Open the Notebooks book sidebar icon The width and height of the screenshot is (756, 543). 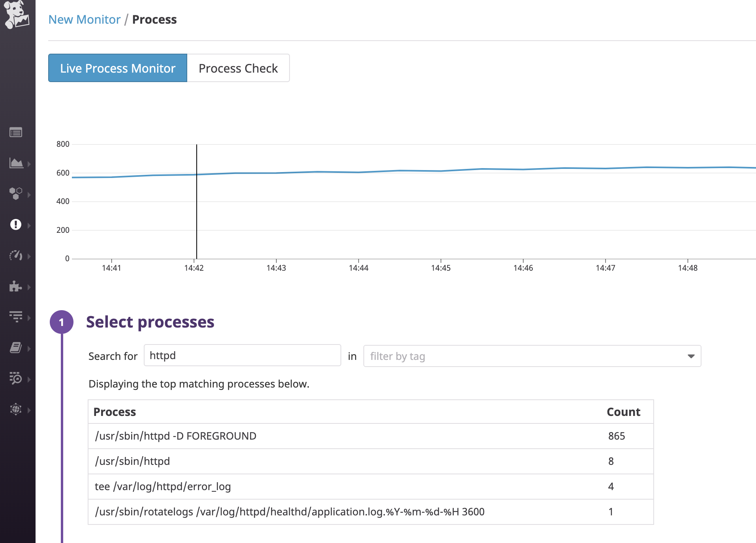(x=16, y=348)
